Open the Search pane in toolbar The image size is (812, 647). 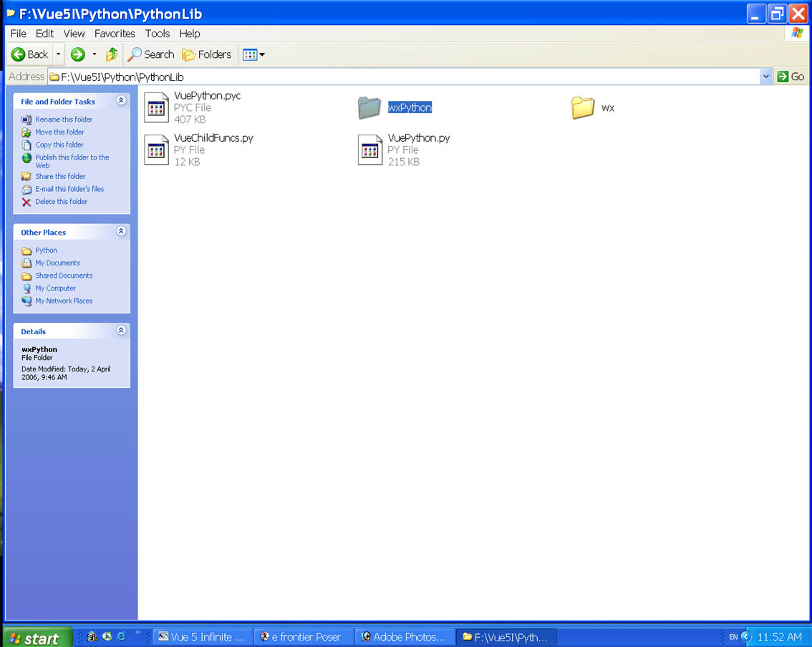[151, 54]
